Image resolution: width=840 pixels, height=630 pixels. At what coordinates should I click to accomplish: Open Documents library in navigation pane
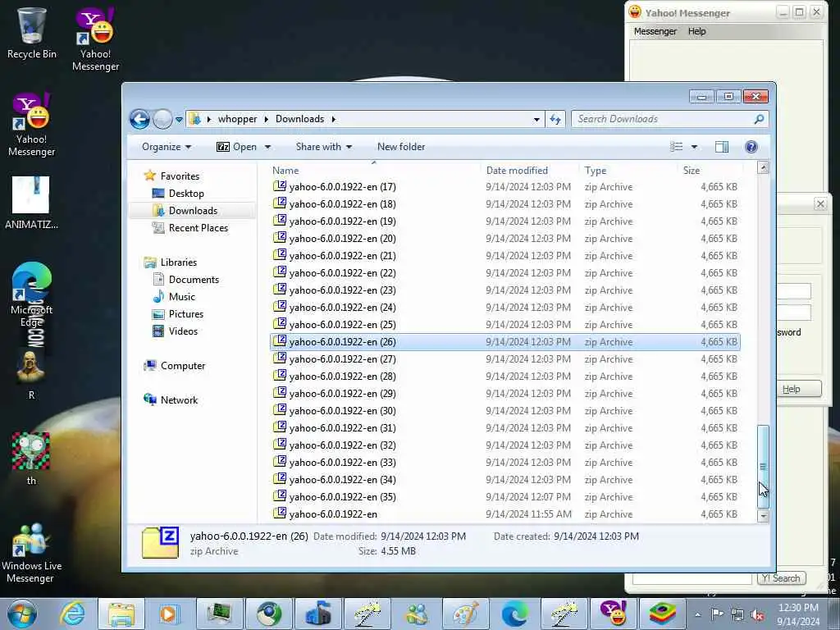point(194,280)
